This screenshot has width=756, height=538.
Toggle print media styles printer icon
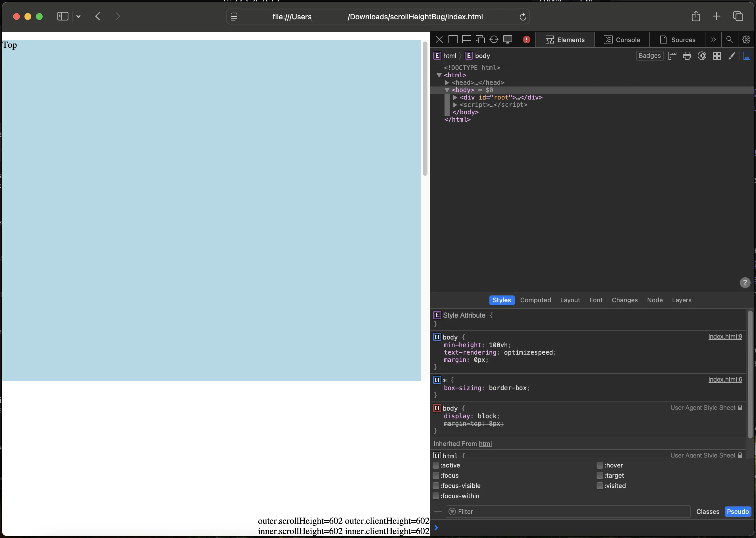coord(687,56)
